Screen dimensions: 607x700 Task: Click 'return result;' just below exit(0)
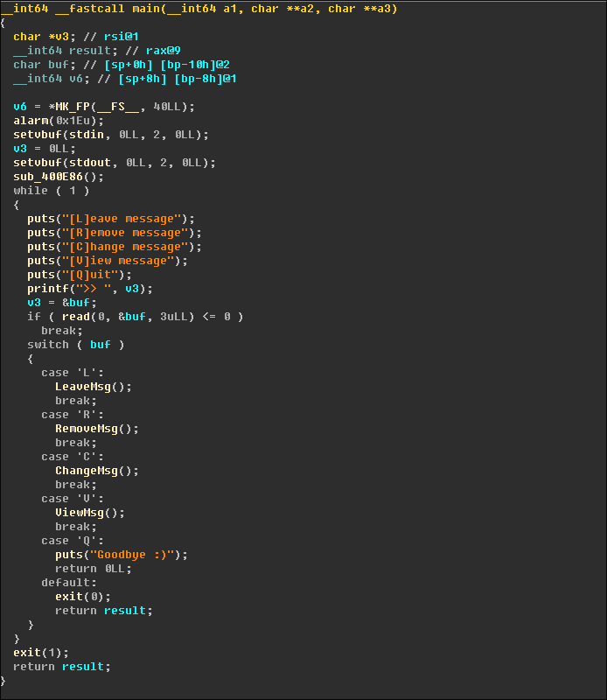pos(104,611)
